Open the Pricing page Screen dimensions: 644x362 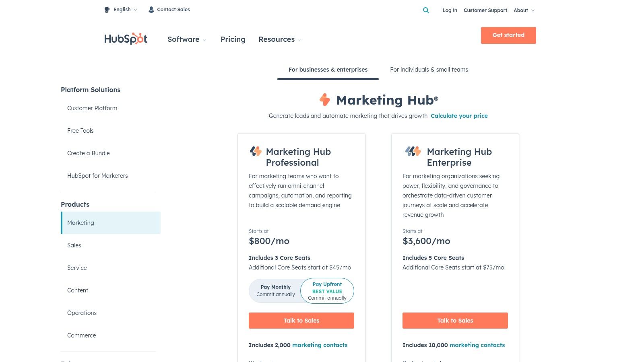(233, 39)
